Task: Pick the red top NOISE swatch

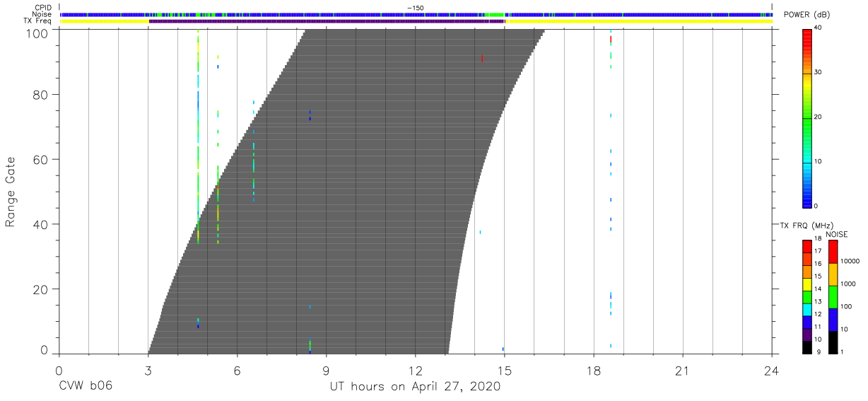Action: (833, 252)
